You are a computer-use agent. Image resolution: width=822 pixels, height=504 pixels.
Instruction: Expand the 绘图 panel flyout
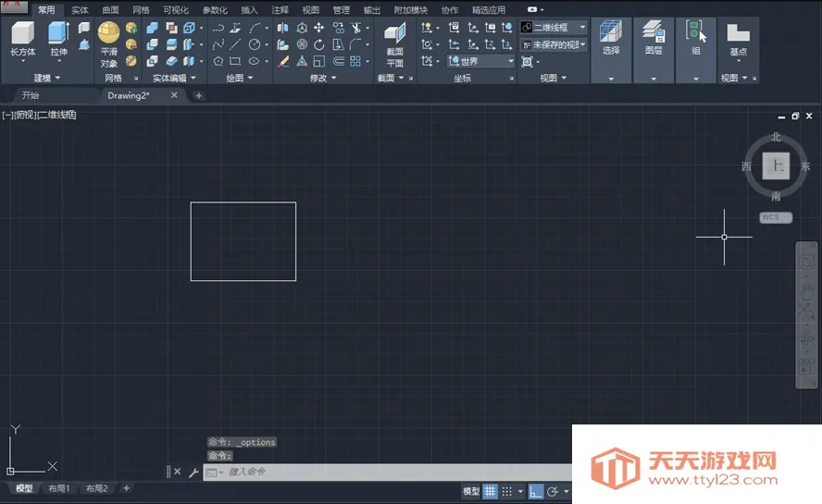[240, 78]
